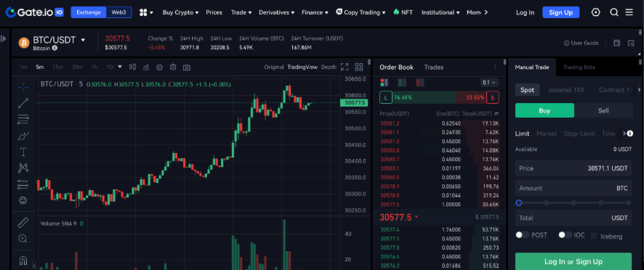Select the chart patterns tool
The width and height of the screenshot is (644, 270).
pyautogui.click(x=23, y=168)
